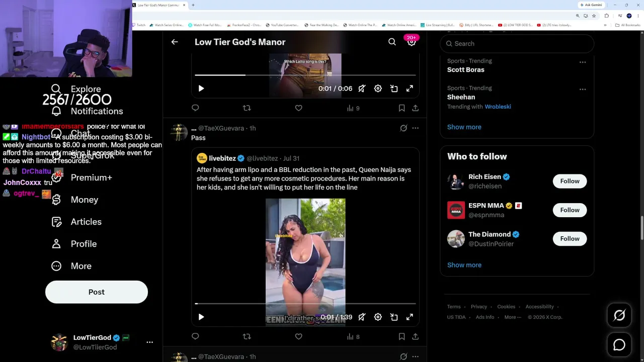Expand Show more under trending topics
This screenshot has height=362, width=644.
pyautogui.click(x=464, y=127)
